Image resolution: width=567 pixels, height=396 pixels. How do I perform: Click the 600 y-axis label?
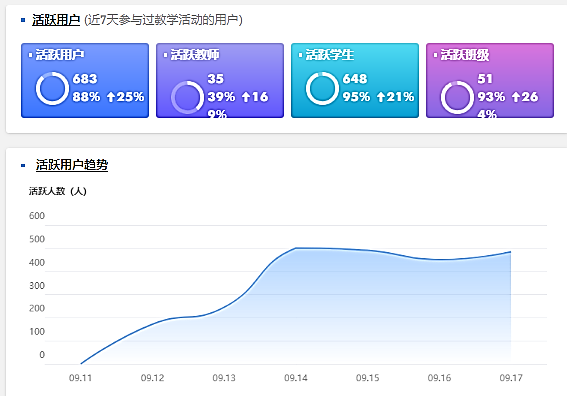pos(37,216)
